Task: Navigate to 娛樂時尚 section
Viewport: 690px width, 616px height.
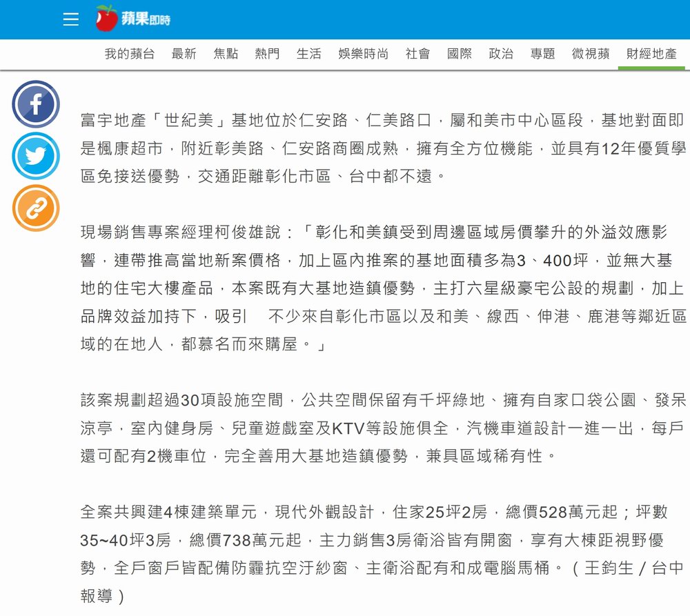Action: (363, 54)
